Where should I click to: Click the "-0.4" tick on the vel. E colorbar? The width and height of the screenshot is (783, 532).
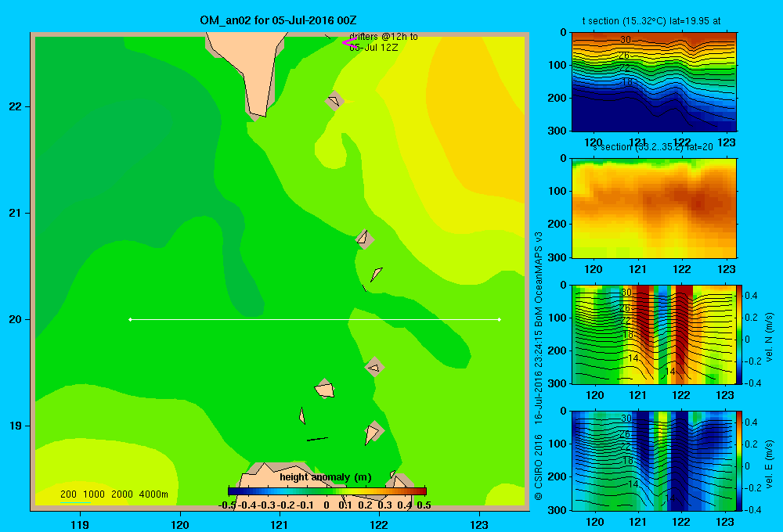(x=752, y=509)
